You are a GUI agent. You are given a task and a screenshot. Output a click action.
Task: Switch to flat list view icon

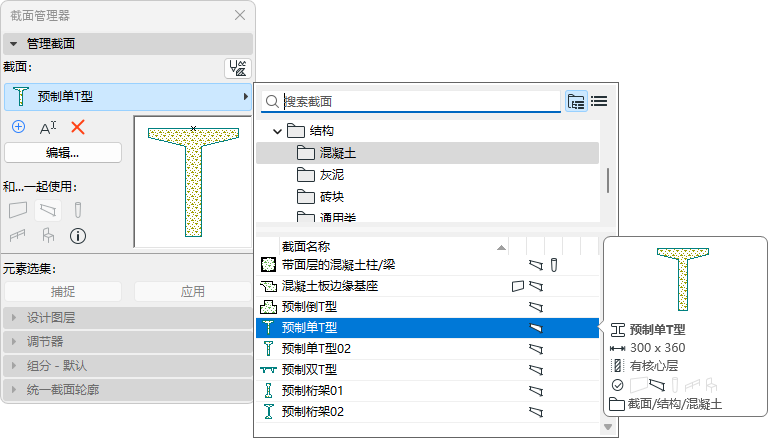point(599,101)
